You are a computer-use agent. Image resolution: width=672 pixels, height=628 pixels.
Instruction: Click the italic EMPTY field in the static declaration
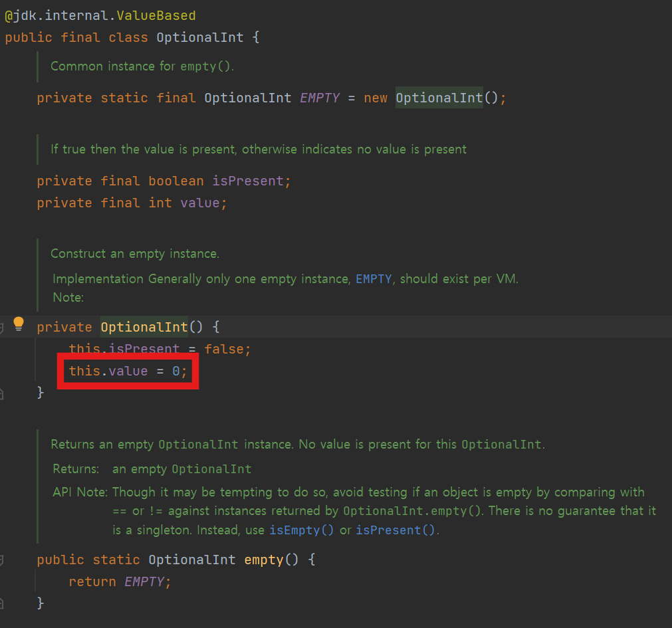319,98
